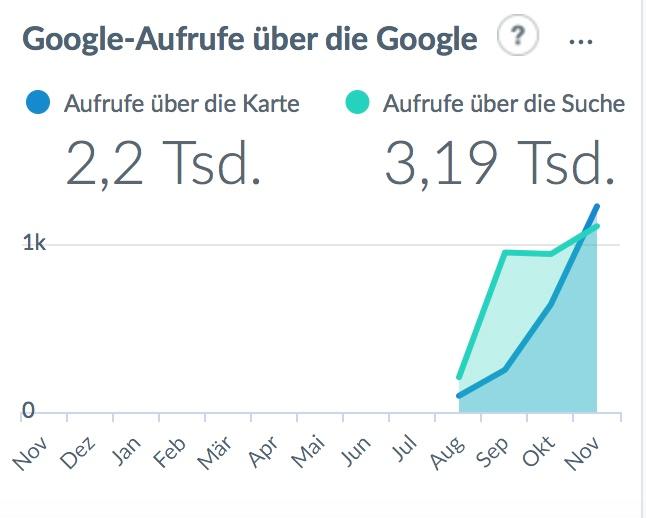646x518 pixels.
Task: Click the Jun label on the x-axis
Action: (x=358, y=453)
